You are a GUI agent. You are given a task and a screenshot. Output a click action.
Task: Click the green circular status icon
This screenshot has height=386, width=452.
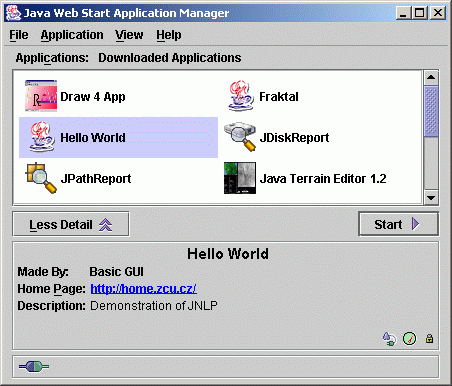(x=409, y=339)
